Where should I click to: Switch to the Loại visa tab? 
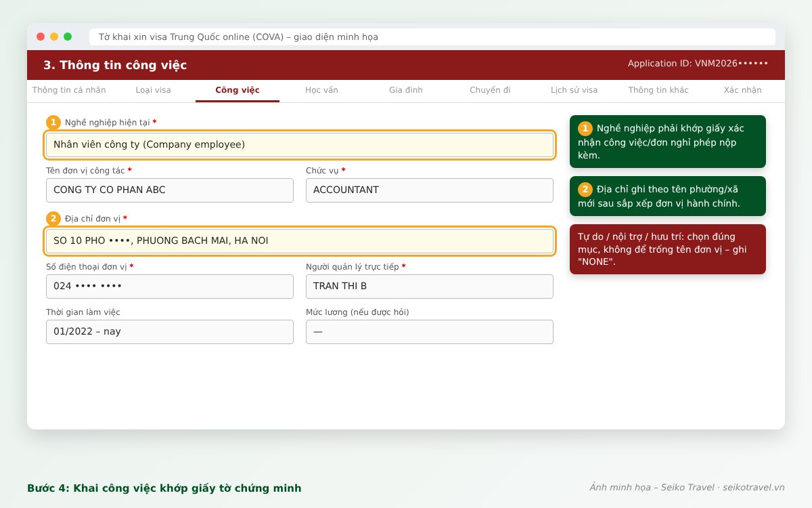click(153, 90)
